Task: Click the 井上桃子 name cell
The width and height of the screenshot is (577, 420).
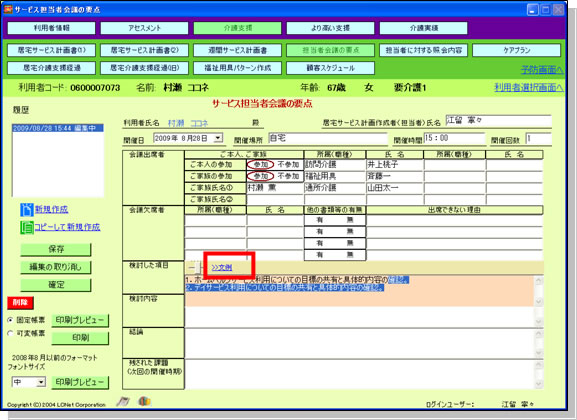Action: coord(395,164)
